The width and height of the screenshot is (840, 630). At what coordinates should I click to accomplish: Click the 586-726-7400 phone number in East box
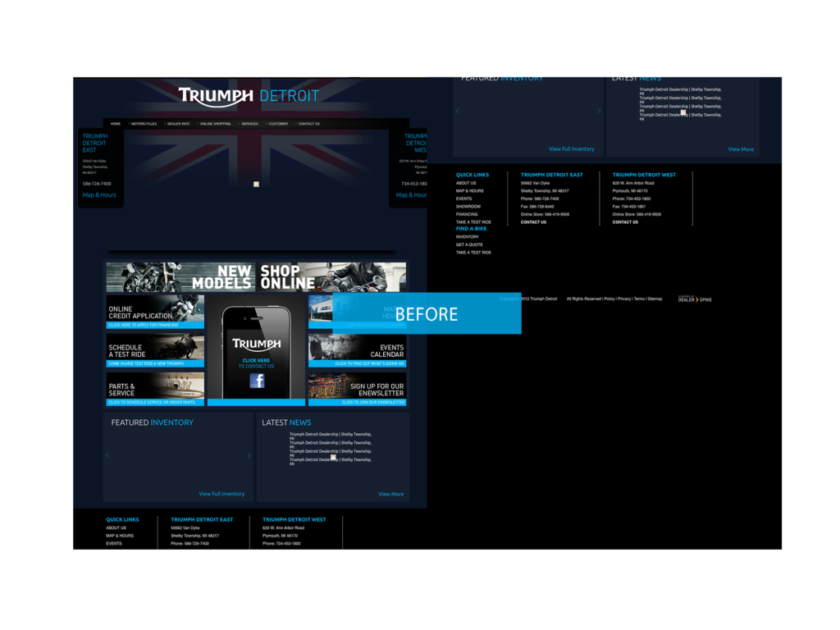tap(97, 184)
